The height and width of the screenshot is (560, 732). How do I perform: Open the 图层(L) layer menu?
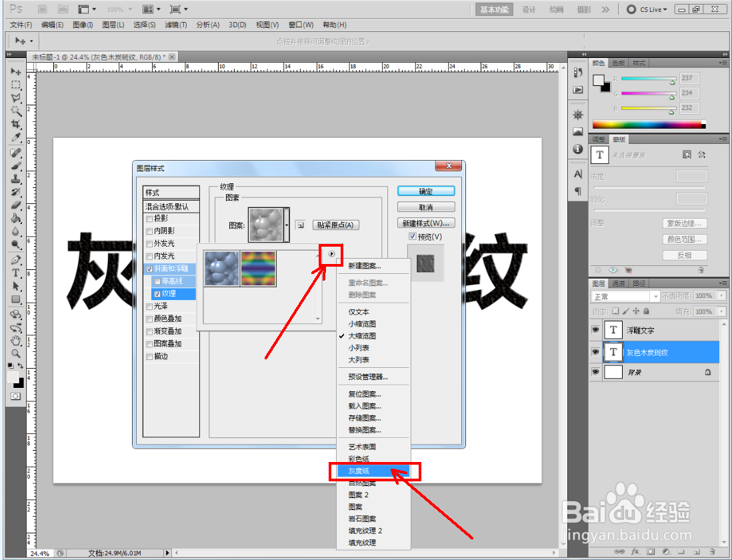(113, 25)
